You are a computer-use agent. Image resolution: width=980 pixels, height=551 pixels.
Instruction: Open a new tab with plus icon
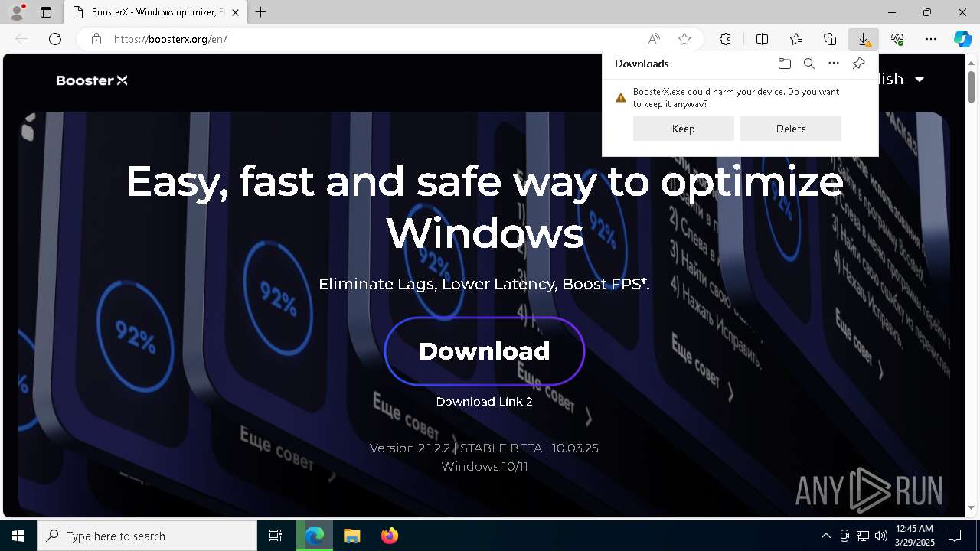click(x=261, y=12)
